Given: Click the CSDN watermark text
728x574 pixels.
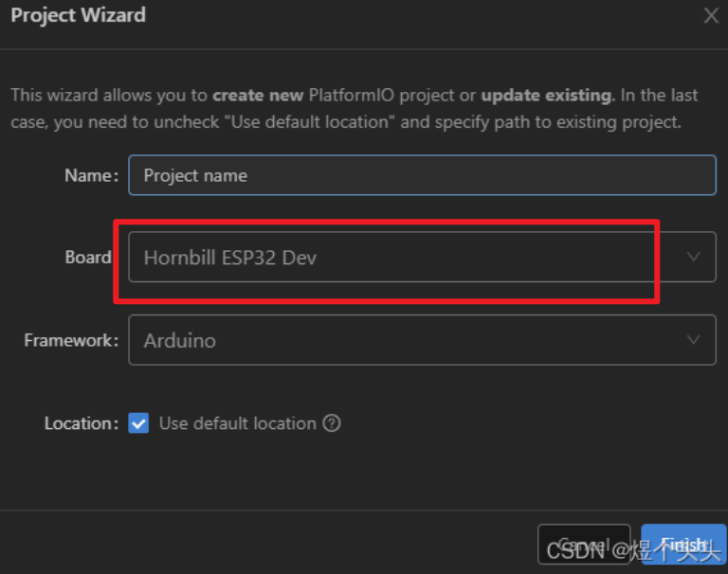Looking at the screenshot, I should coord(575,550).
